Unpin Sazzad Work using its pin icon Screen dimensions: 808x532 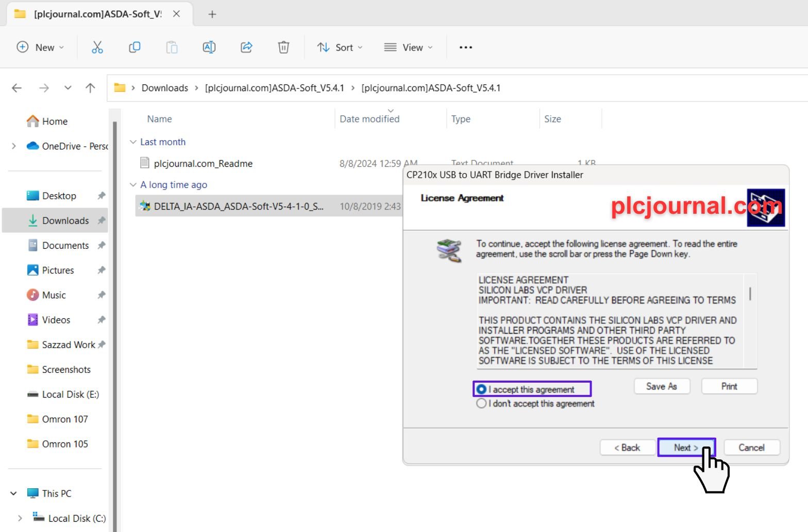pyautogui.click(x=102, y=345)
